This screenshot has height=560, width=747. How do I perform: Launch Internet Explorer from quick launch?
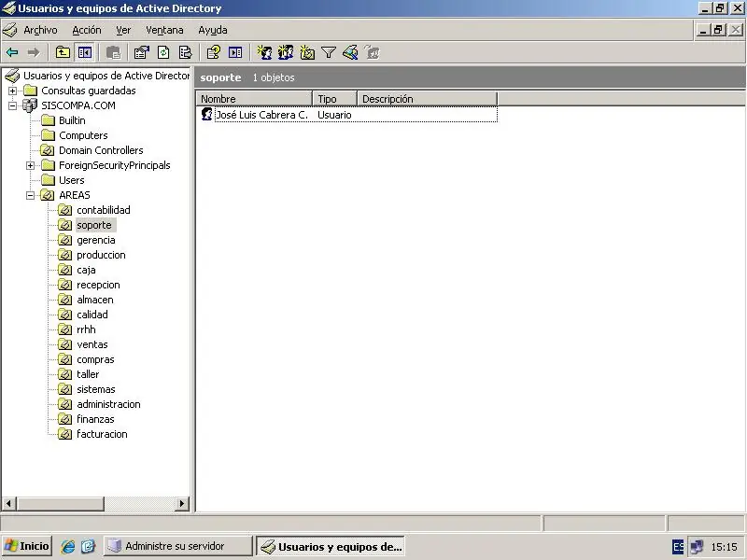(x=67, y=546)
